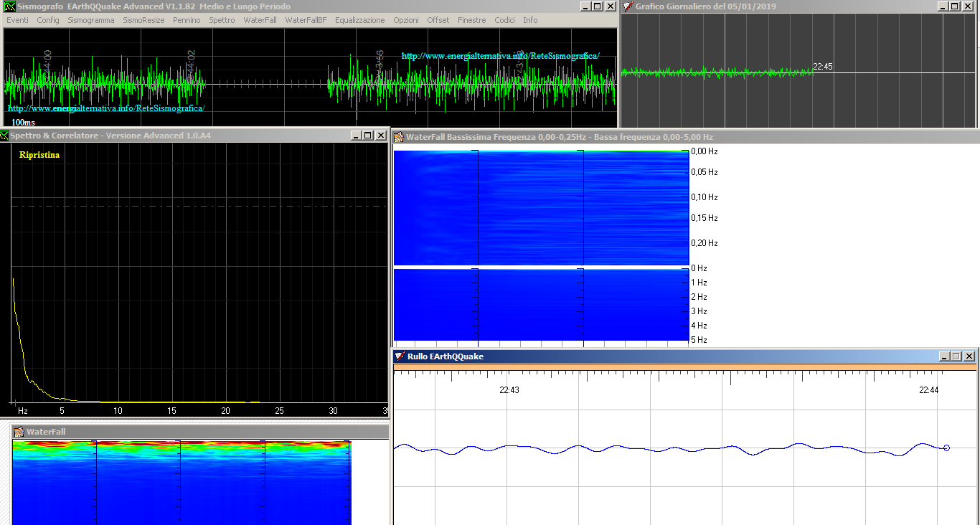Open the Info menu

coord(530,20)
